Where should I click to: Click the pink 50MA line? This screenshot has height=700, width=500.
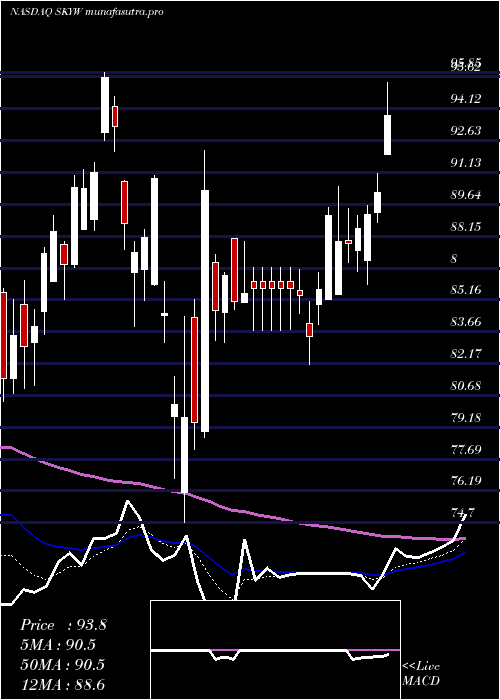pos(232,509)
